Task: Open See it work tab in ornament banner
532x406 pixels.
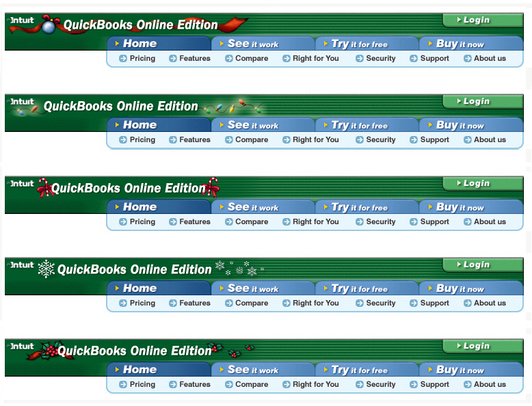Action: [263, 44]
